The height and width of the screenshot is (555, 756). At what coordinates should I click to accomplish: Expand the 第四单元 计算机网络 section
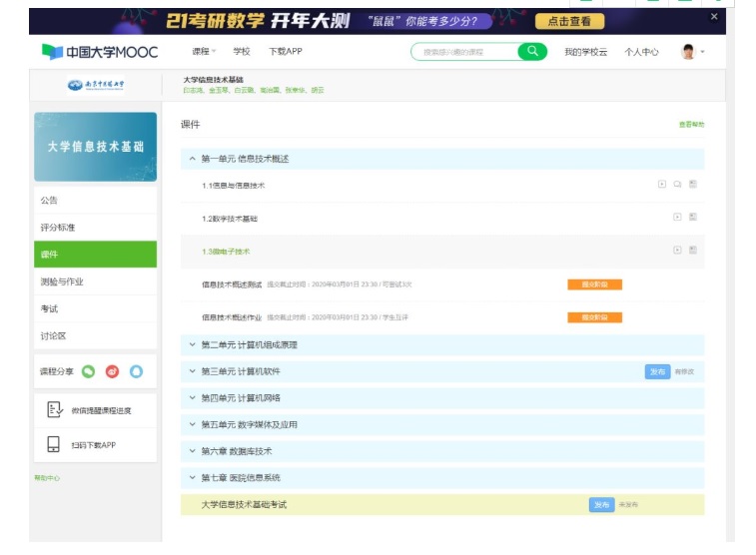click(x=193, y=397)
